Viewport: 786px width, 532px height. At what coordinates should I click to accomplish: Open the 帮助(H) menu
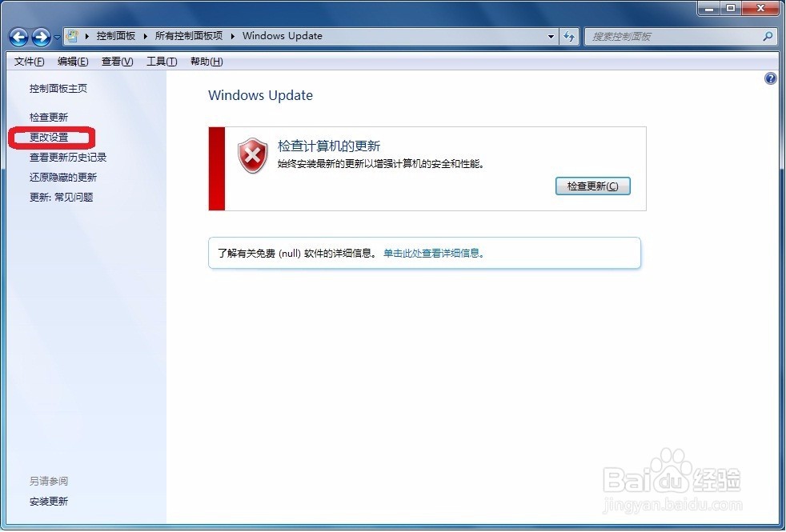coord(207,62)
